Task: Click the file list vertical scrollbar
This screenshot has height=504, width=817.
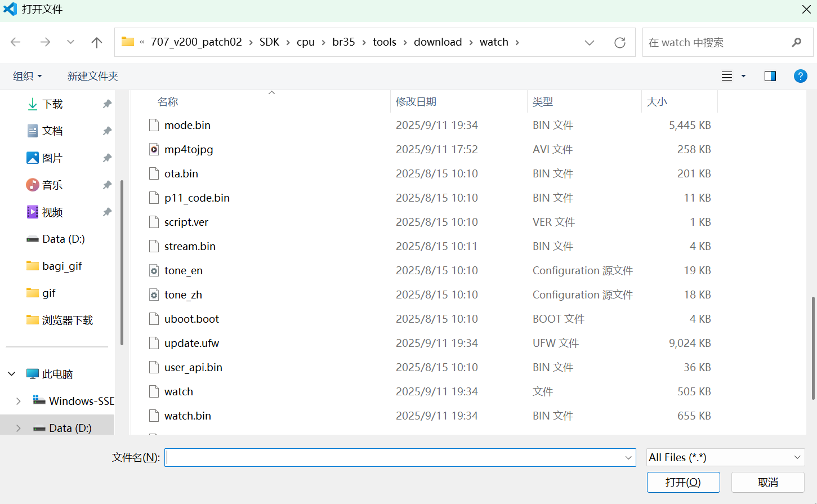Action: coord(812,348)
